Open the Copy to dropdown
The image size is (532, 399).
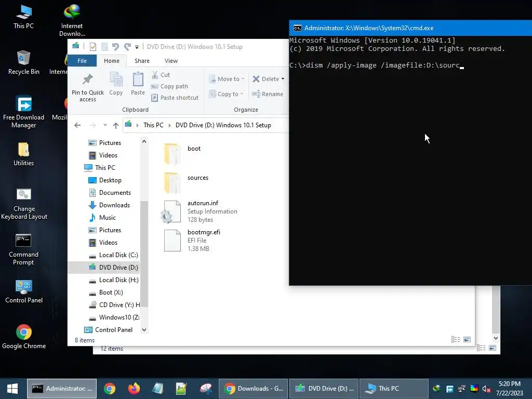tap(226, 94)
